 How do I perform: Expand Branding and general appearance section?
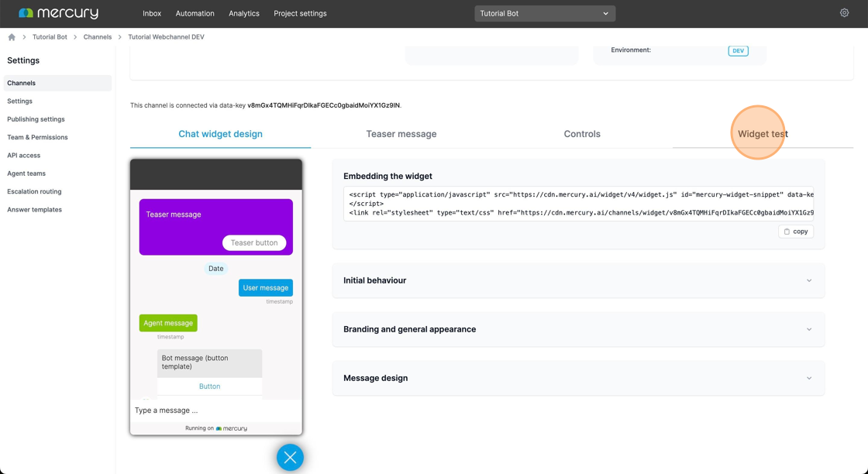click(x=578, y=329)
